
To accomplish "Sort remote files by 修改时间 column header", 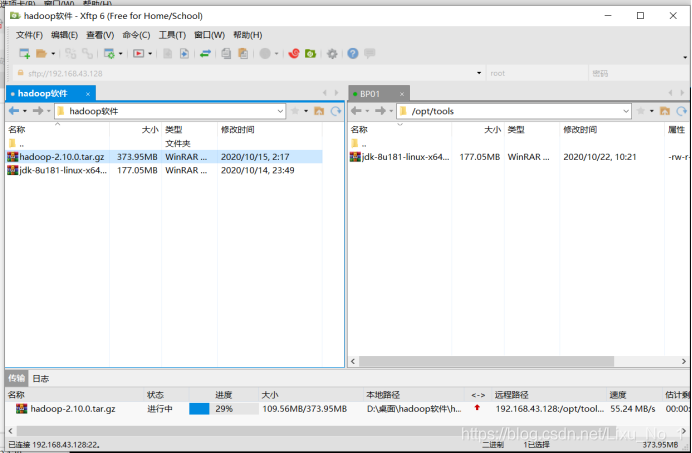I will point(612,129).
